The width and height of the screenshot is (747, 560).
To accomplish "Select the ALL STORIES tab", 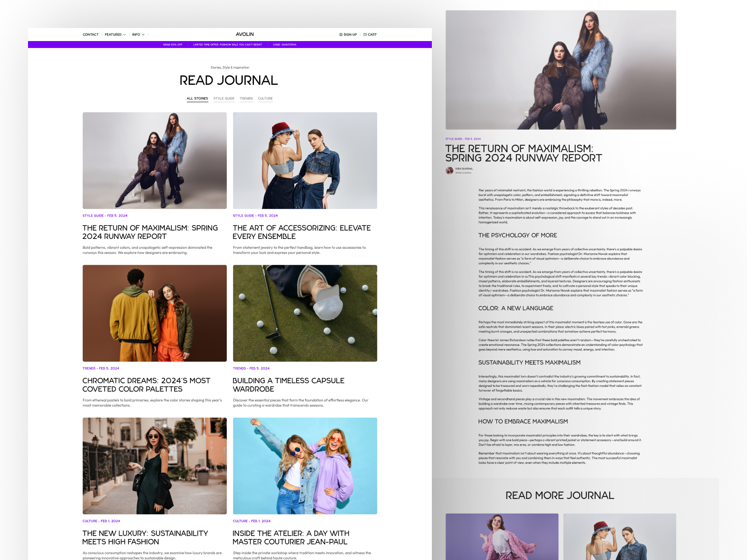I will coord(197,98).
